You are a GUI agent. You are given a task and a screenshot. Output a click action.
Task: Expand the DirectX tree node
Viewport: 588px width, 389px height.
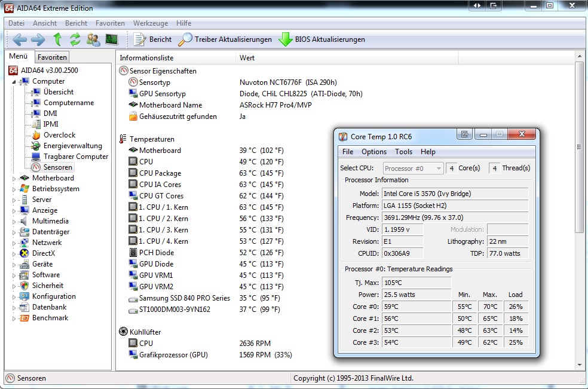(x=14, y=254)
